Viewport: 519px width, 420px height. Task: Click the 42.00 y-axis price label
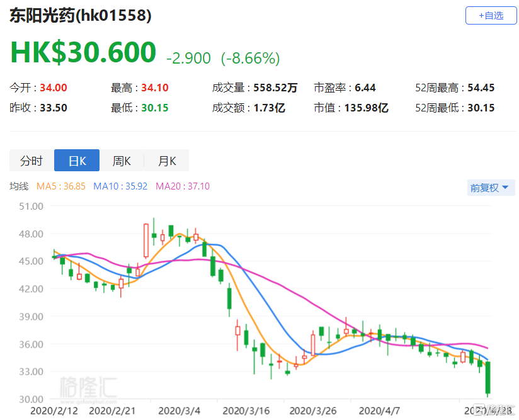coord(31,289)
